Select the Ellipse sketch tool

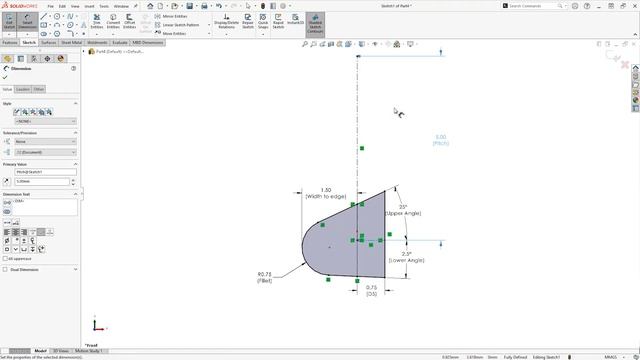pos(70,25)
